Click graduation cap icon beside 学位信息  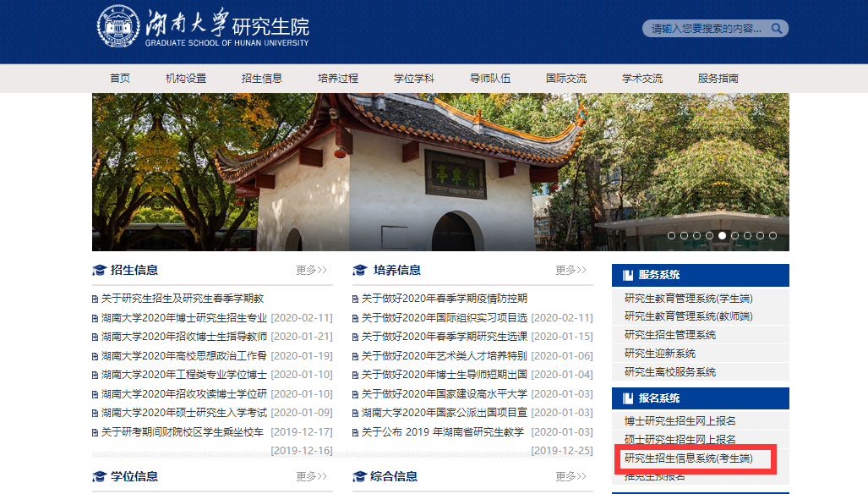[99, 477]
